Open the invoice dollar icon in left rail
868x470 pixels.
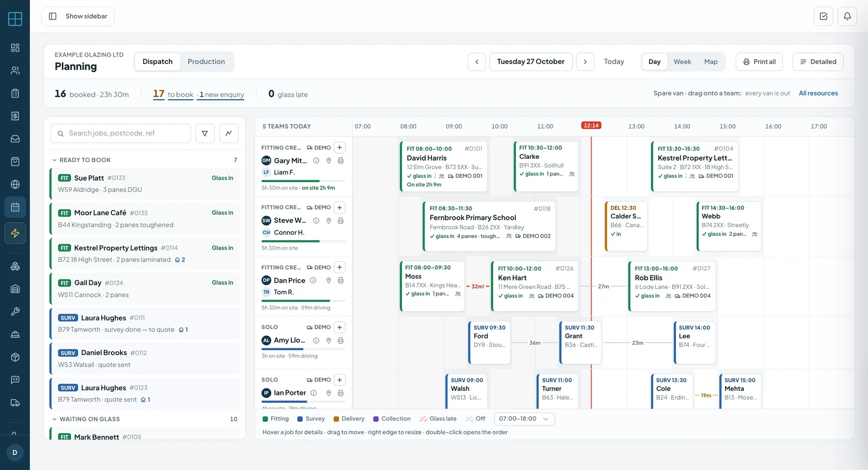tap(15, 116)
